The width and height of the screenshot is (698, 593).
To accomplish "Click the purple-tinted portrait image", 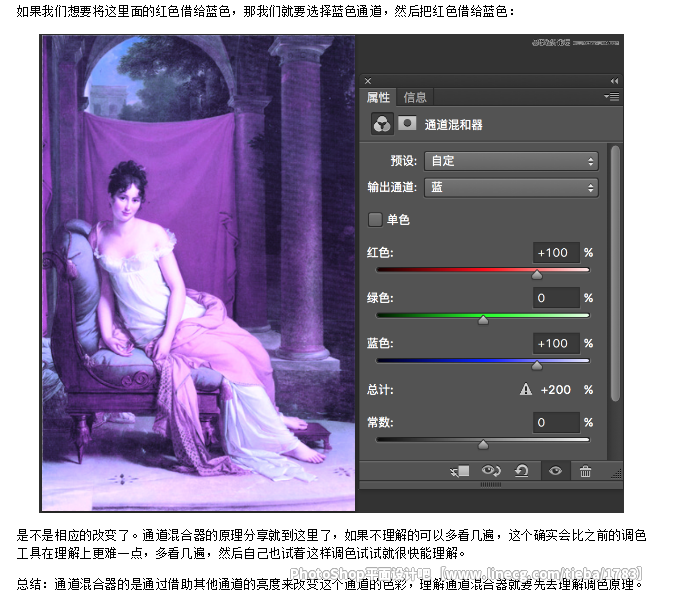I will point(199,273).
